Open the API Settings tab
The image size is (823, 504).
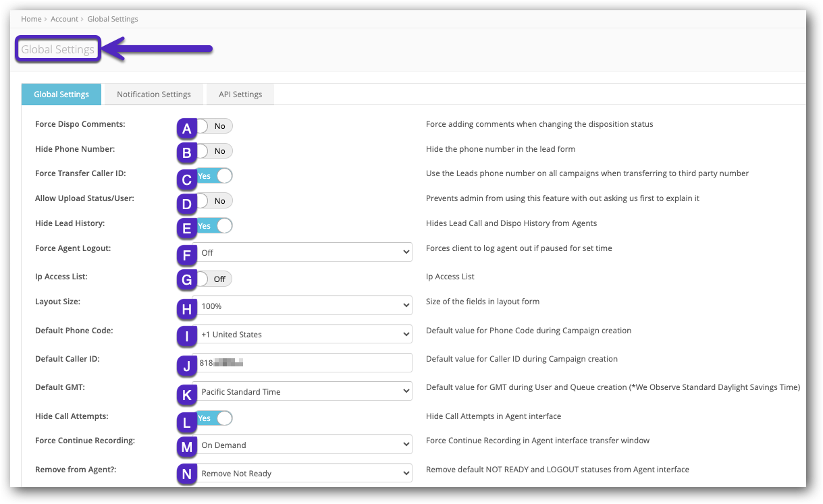(x=240, y=94)
